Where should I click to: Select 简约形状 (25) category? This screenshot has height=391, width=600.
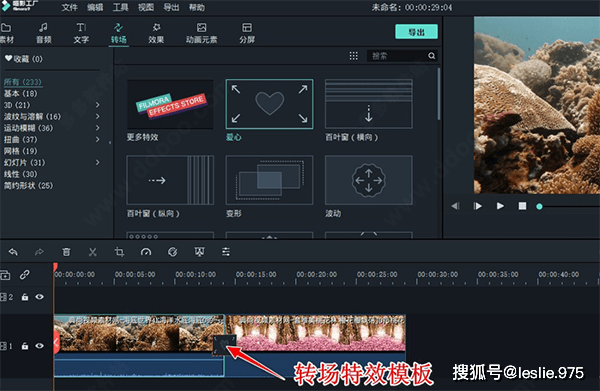click(29, 186)
